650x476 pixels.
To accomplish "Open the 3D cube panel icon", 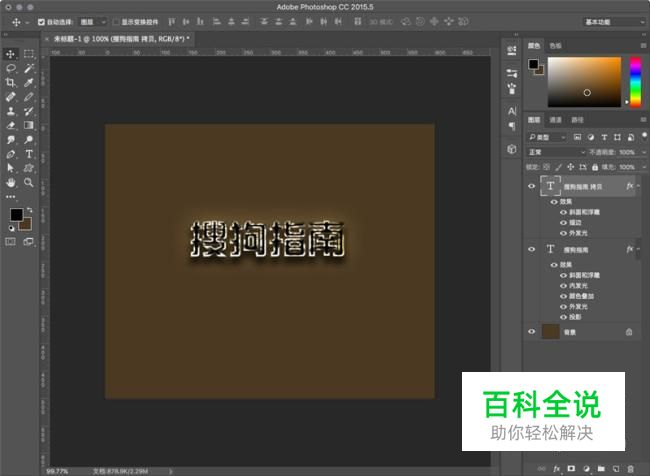I will point(512,149).
